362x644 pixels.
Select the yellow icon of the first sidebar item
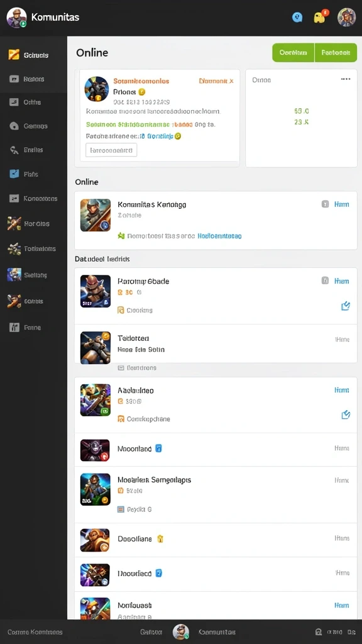pyautogui.click(x=14, y=55)
